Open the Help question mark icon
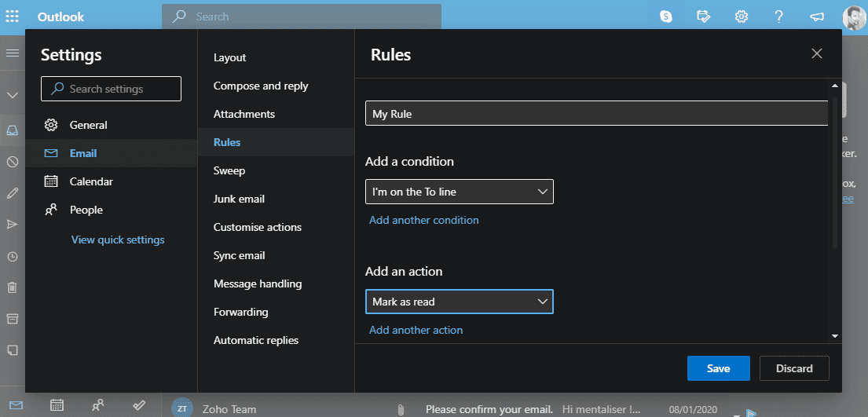 click(778, 16)
